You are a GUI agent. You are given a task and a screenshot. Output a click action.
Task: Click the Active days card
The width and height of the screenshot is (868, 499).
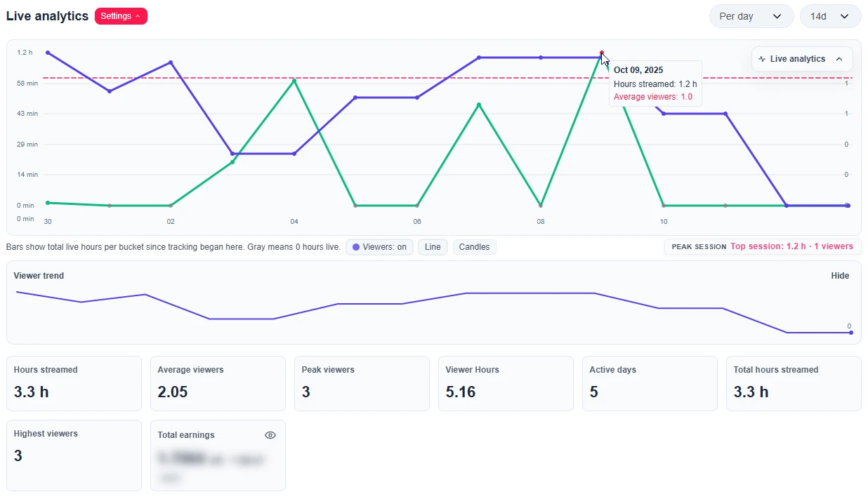coord(650,383)
